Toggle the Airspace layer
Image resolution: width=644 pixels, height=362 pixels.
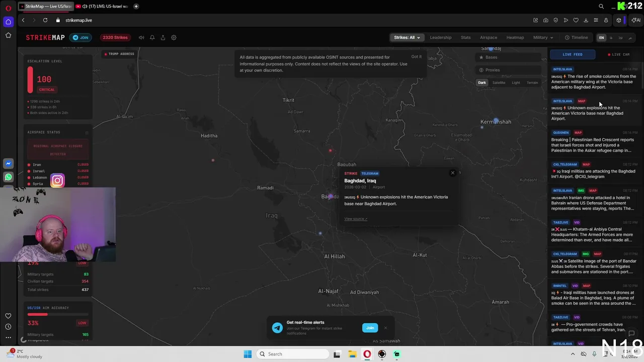pos(488,38)
